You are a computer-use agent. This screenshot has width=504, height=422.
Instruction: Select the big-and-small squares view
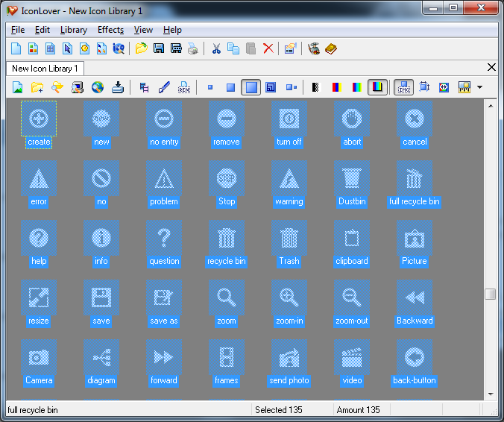tap(292, 87)
